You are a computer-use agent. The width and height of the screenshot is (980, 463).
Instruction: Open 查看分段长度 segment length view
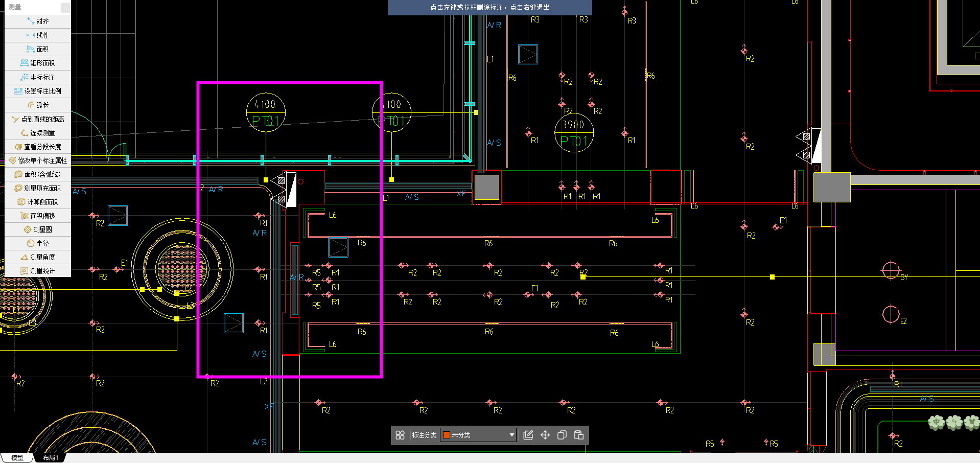coord(38,147)
